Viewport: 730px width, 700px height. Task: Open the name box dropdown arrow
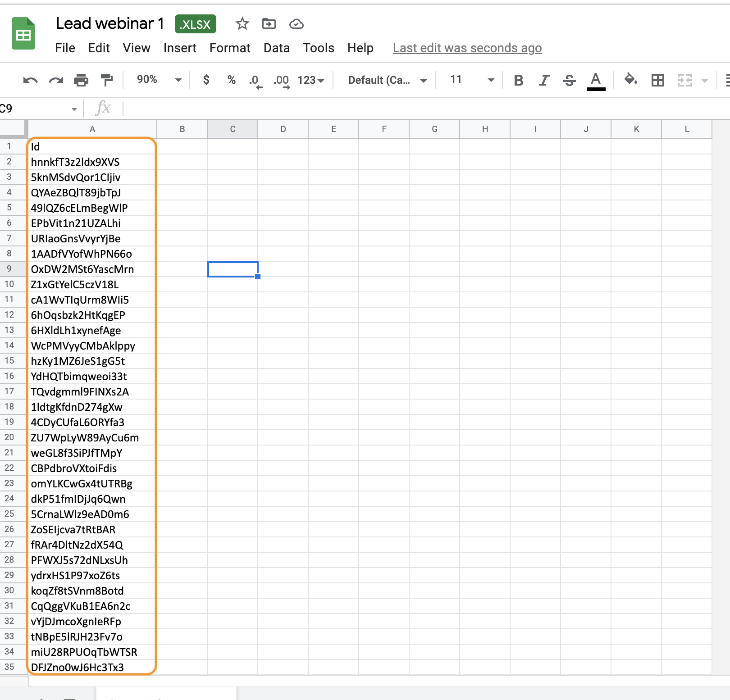click(74, 109)
